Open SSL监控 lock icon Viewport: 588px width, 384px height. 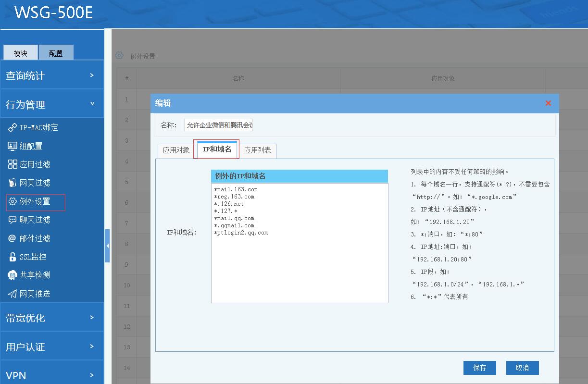13,257
